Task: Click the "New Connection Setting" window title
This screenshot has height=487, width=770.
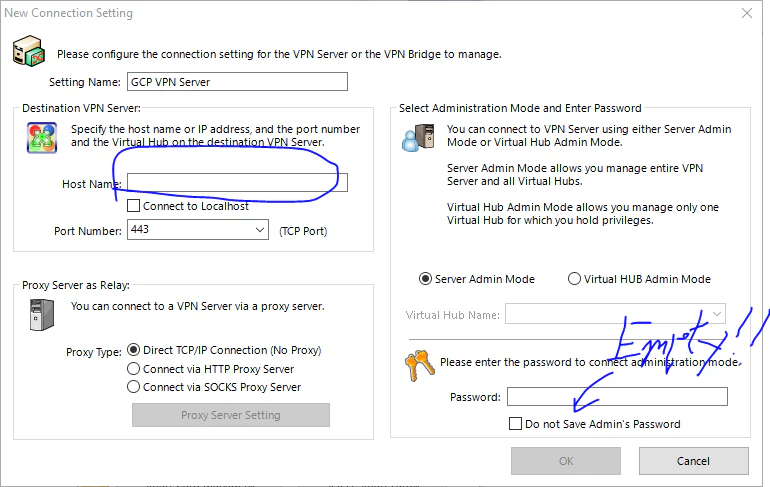Action: tap(68, 13)
